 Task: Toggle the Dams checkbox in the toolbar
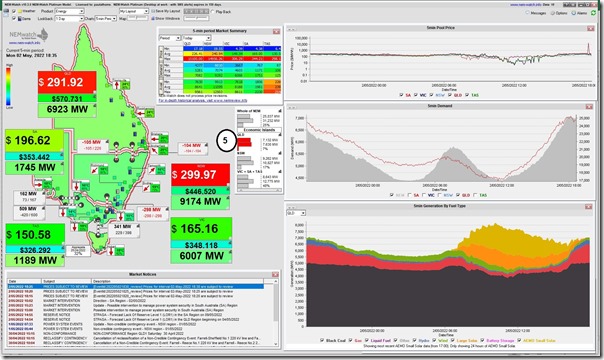point(14,18)
